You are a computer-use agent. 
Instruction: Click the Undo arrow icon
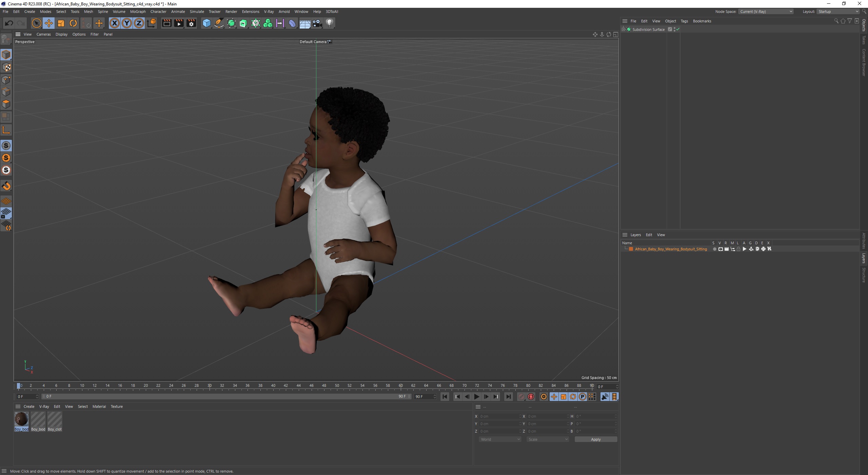(9, 23)
